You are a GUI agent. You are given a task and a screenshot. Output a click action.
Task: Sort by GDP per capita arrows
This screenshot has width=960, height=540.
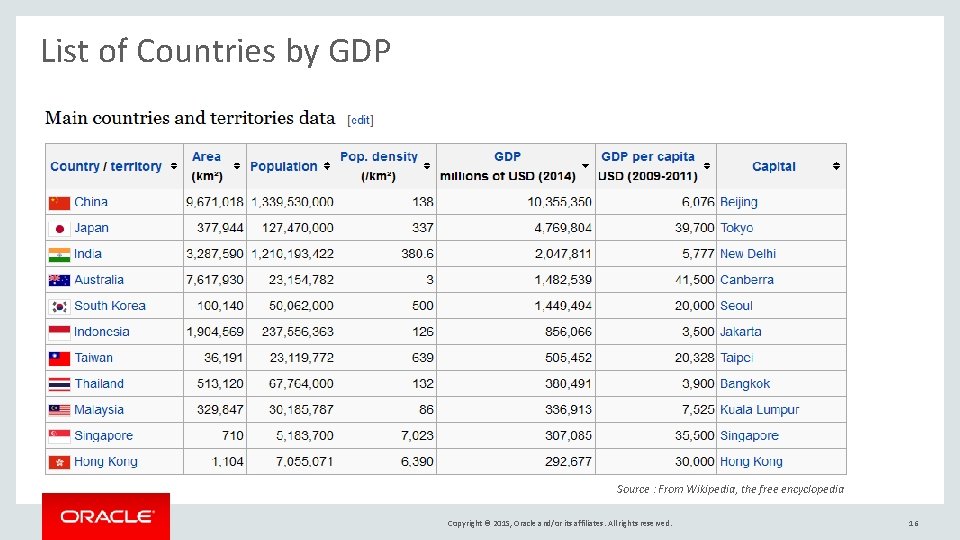pyautogui.click(x=707, y=166)
